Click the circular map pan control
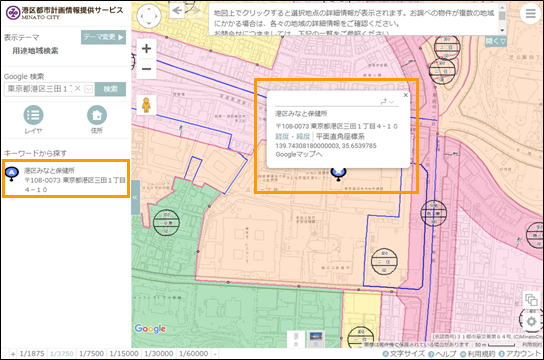The height and width of the screenshot is (360, 544). [x=149, y=16]
